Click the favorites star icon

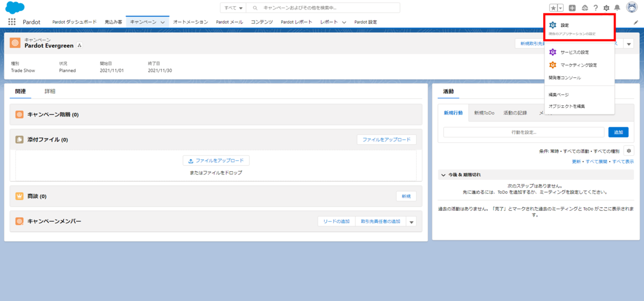(553, 8)
